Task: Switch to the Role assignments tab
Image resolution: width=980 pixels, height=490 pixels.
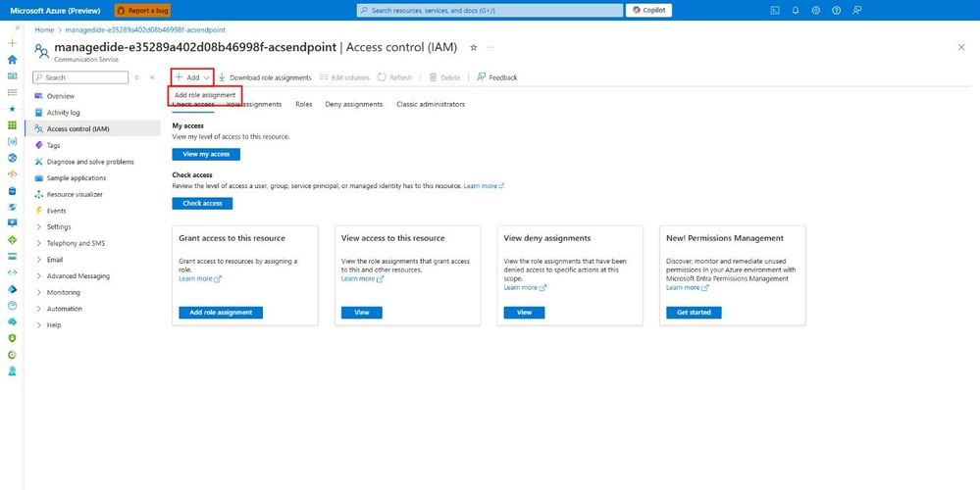Action: click(x=254, y=104)
